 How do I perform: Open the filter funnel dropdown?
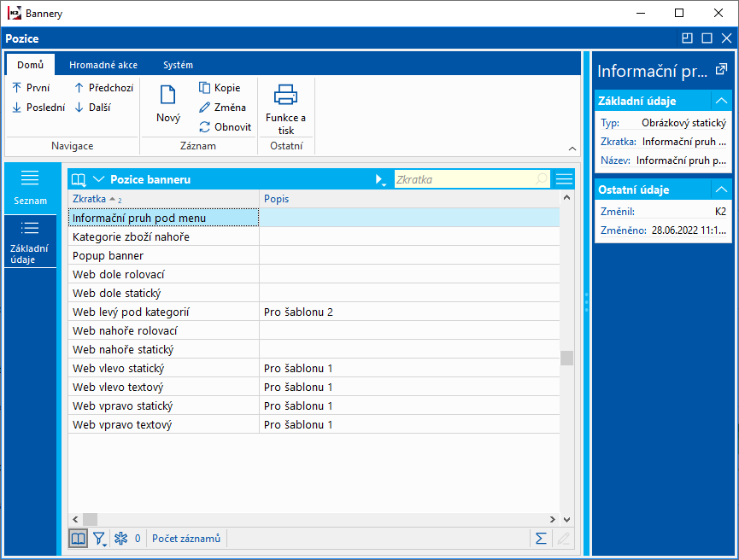coord(99,539)
